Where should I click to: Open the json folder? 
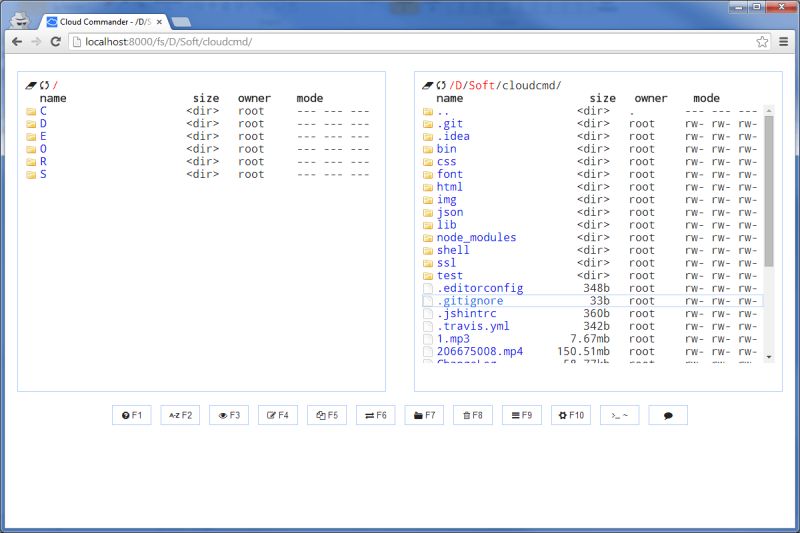(449, 212)
